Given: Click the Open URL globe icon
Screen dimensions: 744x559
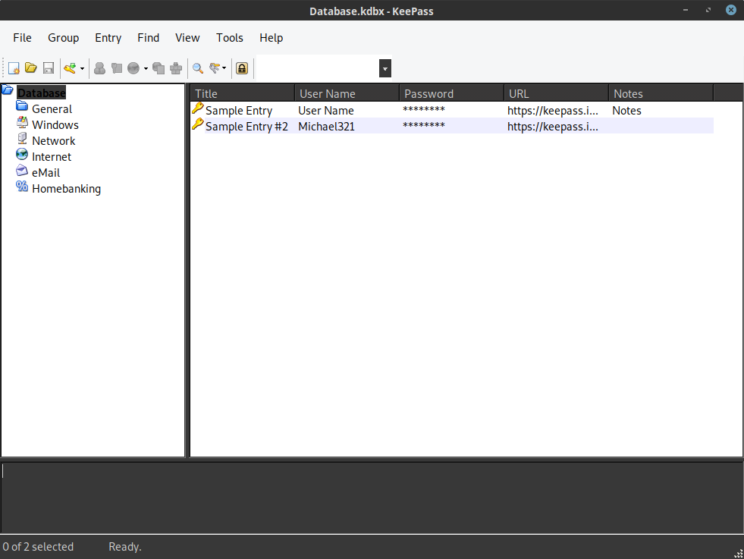Looking at the screenshot, I should click(x=133, y=68).
